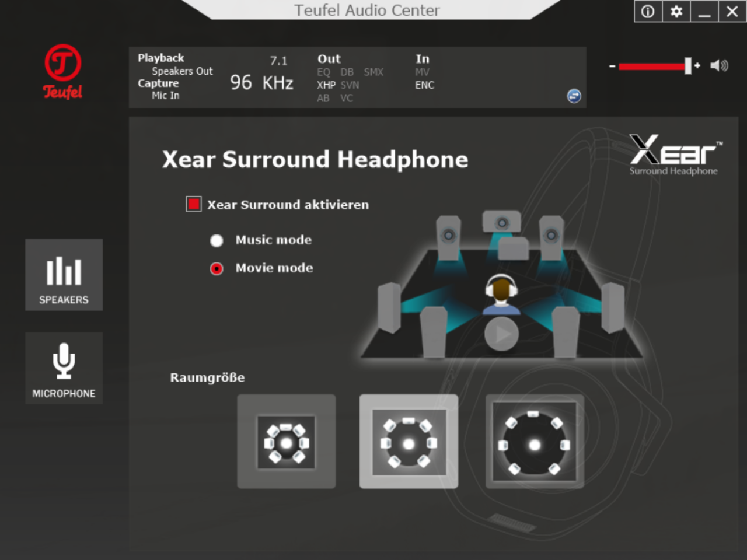The height and width of the screenshot is (560, 747).
Task: Click SMX in the Out effects list
Action: click(x=373, y=72)
